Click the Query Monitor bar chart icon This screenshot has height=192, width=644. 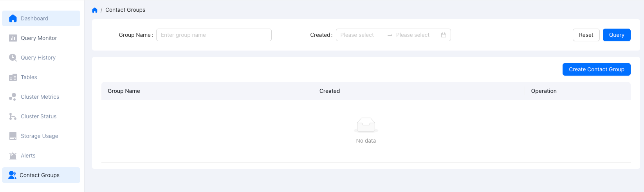click(13, 38)
